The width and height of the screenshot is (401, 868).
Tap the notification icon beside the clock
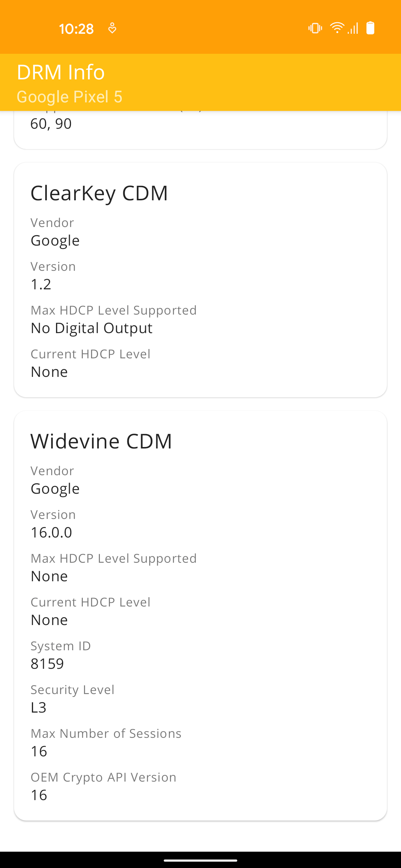point(112,27)
